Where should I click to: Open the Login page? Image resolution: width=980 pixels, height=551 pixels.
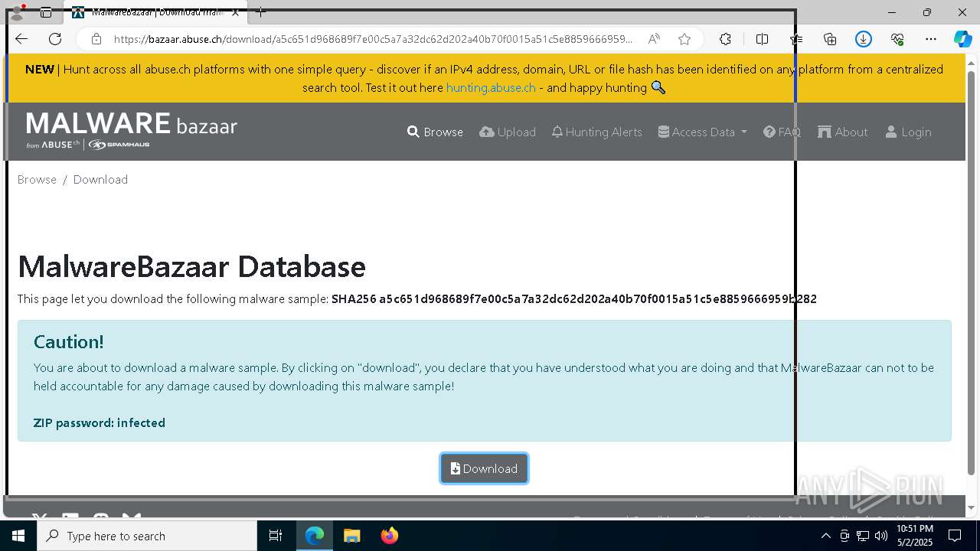[x=908, y=132]
